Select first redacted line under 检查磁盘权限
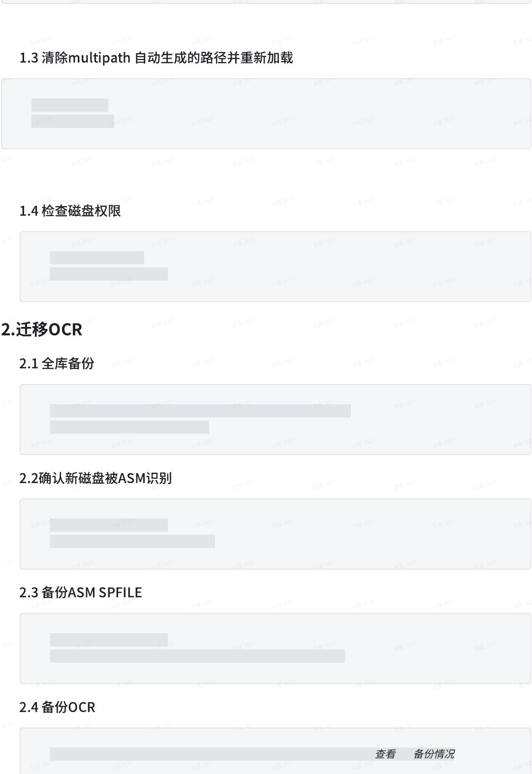Viewport: 532px width, 774px height. coord(97,258)
